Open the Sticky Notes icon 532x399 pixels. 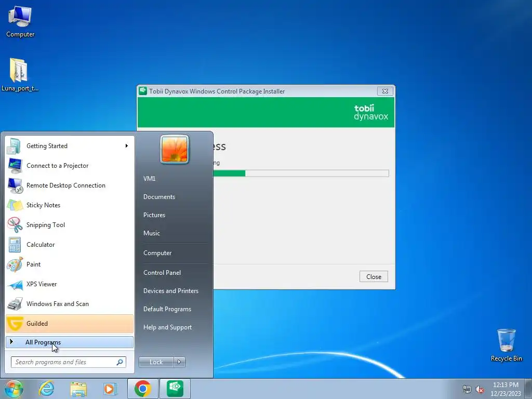pyautogui.click(x=15, y=205)
